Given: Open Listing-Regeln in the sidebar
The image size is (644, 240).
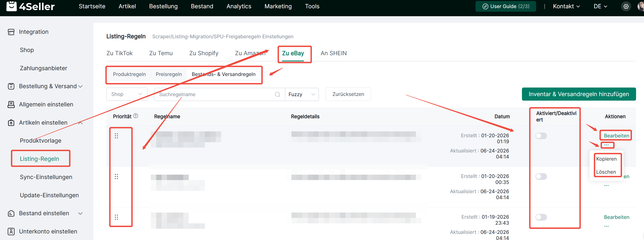Looking at the screenshot, I should 39,159.
